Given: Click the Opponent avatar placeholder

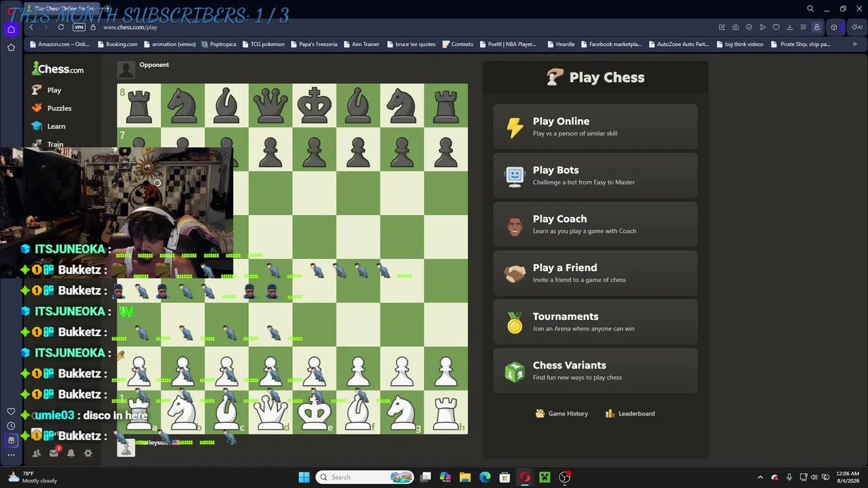Looking at the screenshot, I should [x=126, y=70].
